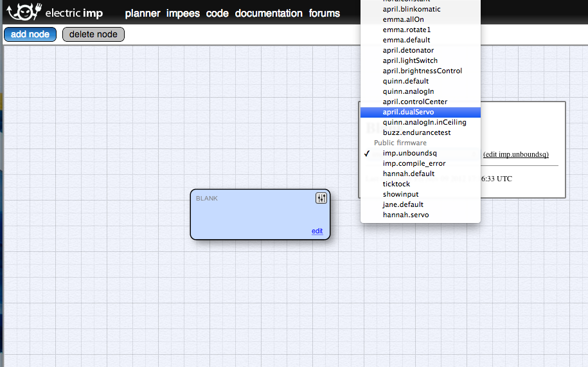Viewport: 588px width, 367px height.
Task: Go to the impees page
Action: click(x=183, y=13)
